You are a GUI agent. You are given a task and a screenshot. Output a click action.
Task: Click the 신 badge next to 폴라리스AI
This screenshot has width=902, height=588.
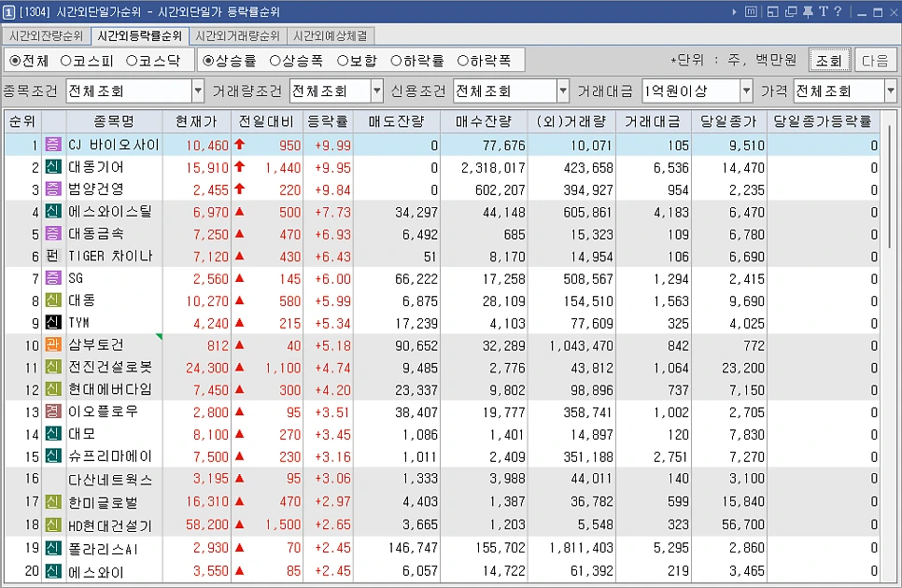[53, 549]
